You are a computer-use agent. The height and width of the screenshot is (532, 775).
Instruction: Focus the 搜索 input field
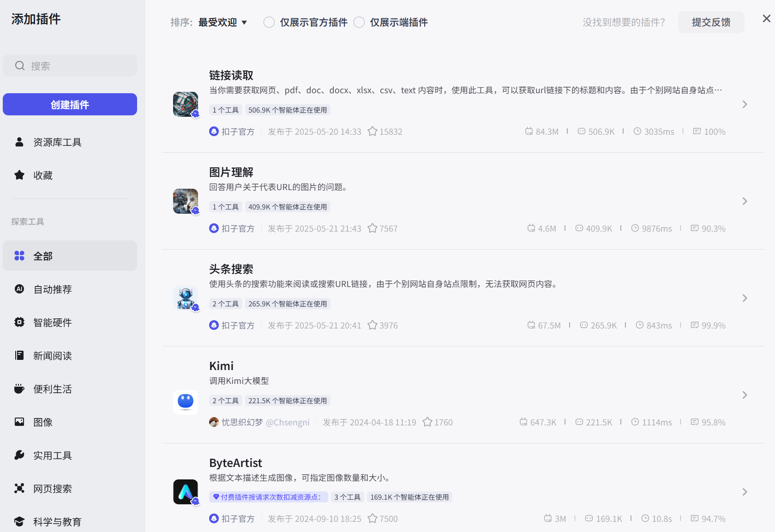(70, 66)
